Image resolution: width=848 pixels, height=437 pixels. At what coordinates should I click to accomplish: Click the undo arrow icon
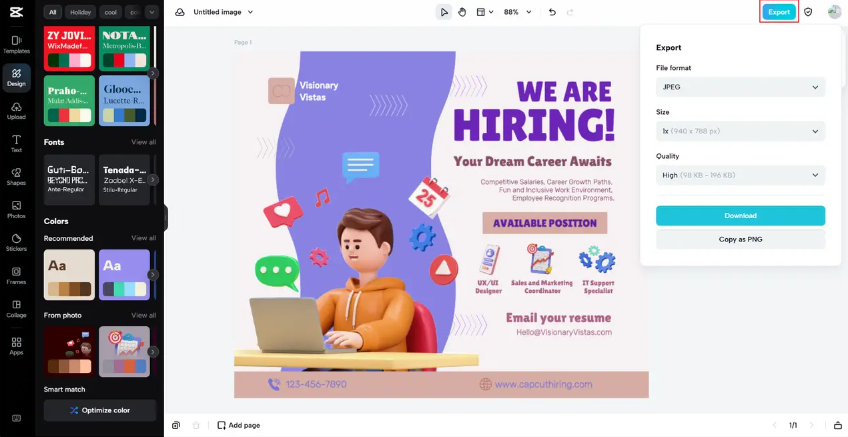click(552, 12)
